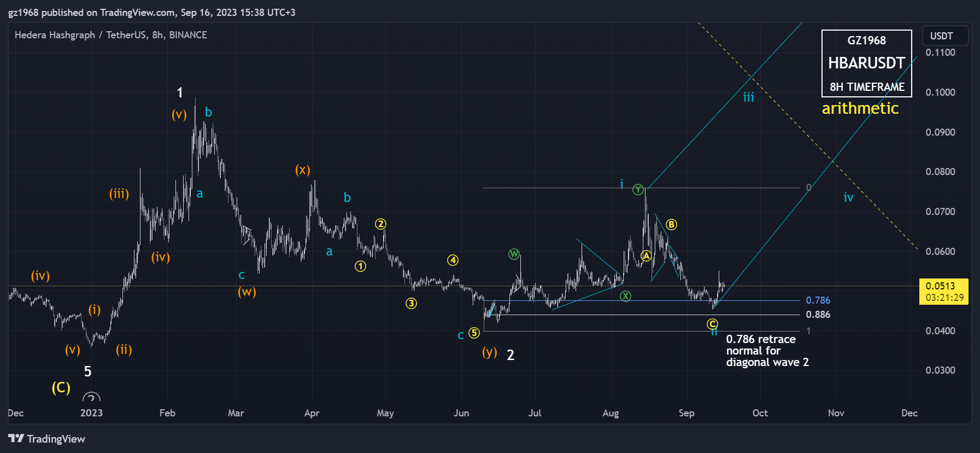Select the Jun marker on time axis
The width and height of the screenshot is (980, 453).
click(461, 413)
